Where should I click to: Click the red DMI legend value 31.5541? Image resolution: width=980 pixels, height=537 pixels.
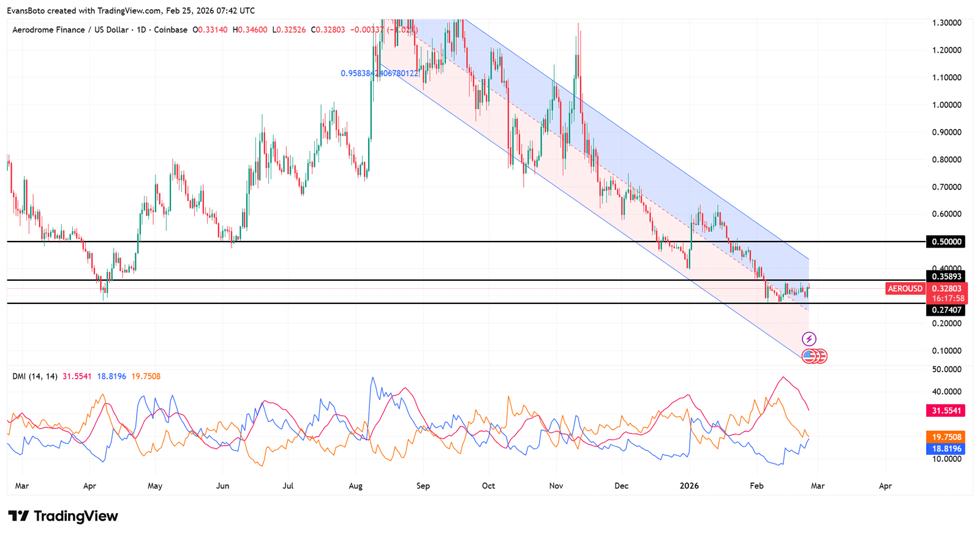point(77,376)
